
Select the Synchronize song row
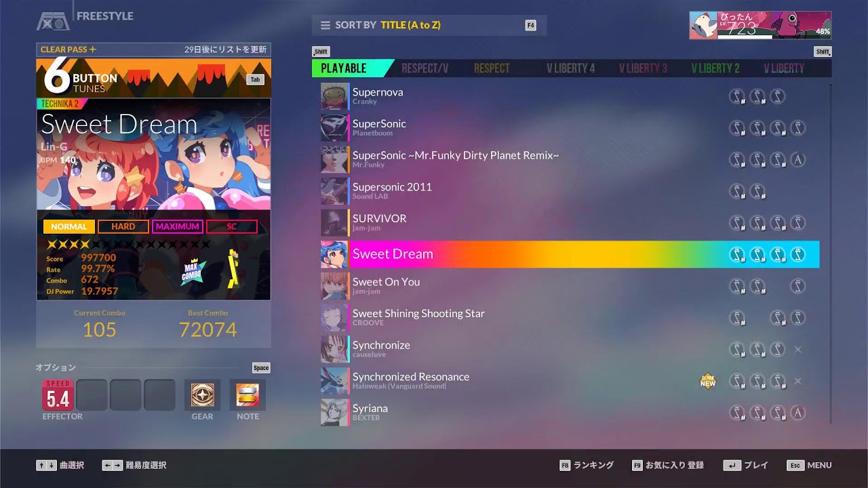(570, 349)
